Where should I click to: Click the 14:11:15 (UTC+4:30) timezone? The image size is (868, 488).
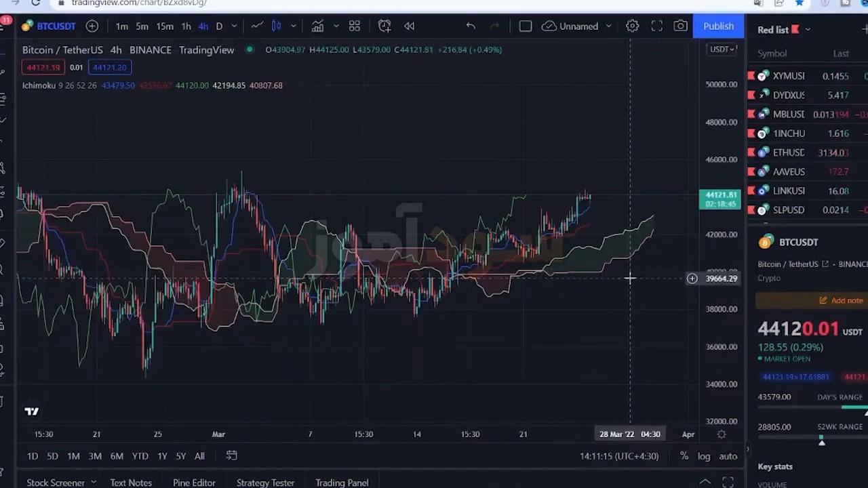[x=619, y=456]
